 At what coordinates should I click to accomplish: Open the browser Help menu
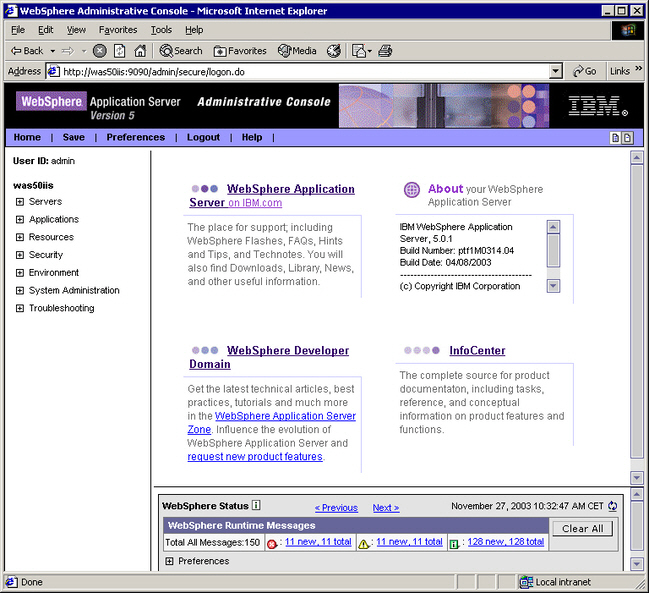coord(194,30)
